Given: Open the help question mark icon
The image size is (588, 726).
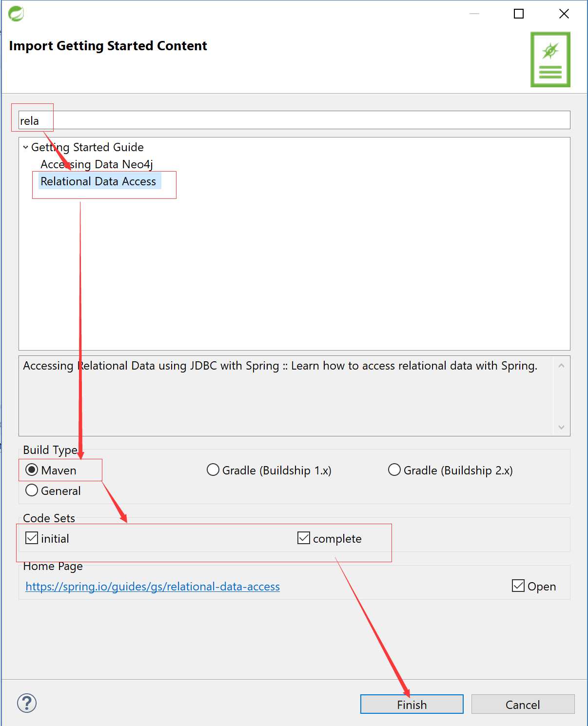Looking at the screenshot, I should coord(27,703).
